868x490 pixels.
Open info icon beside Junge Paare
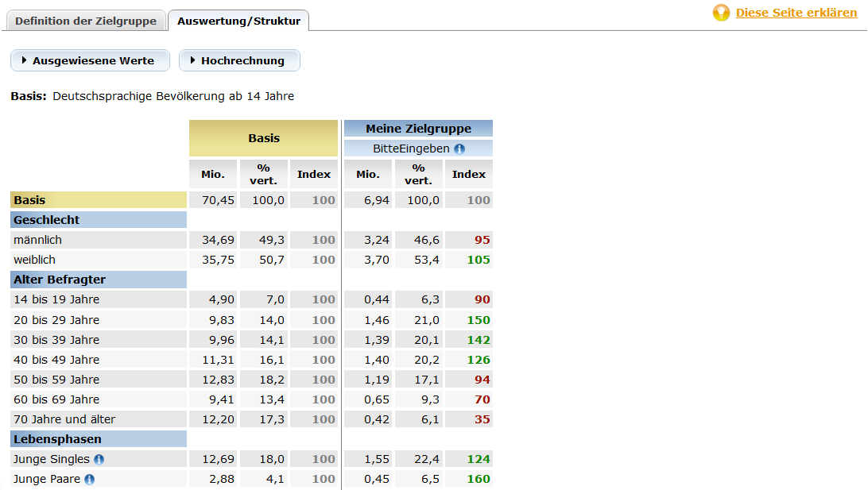click(x=90, y=479)
